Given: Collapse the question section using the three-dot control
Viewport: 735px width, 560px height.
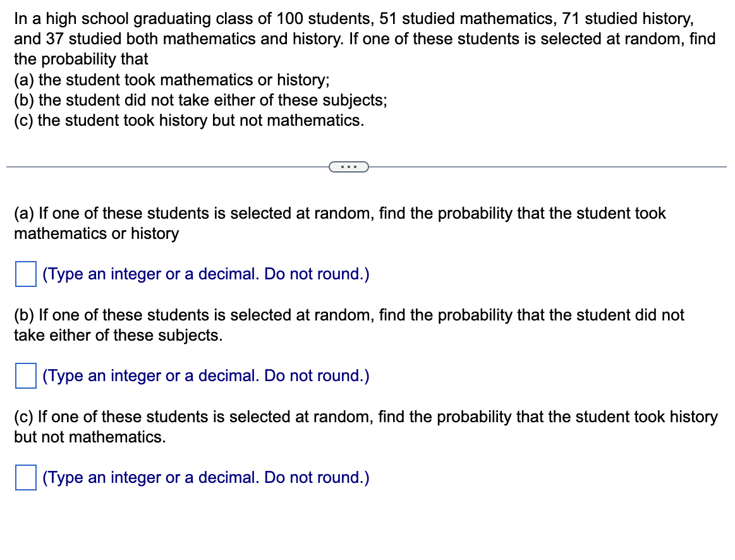Looking at the screenshot, I should click(x=349, y=166).
